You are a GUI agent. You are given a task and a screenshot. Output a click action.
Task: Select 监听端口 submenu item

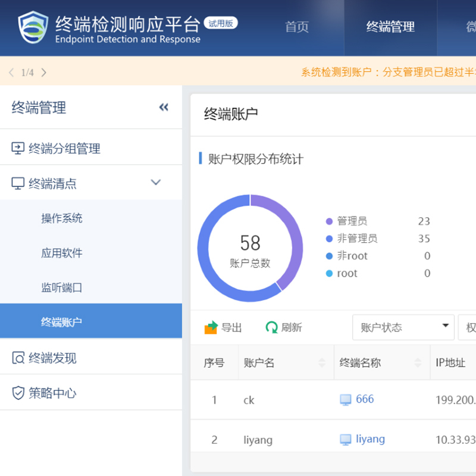tap(91, 287)
